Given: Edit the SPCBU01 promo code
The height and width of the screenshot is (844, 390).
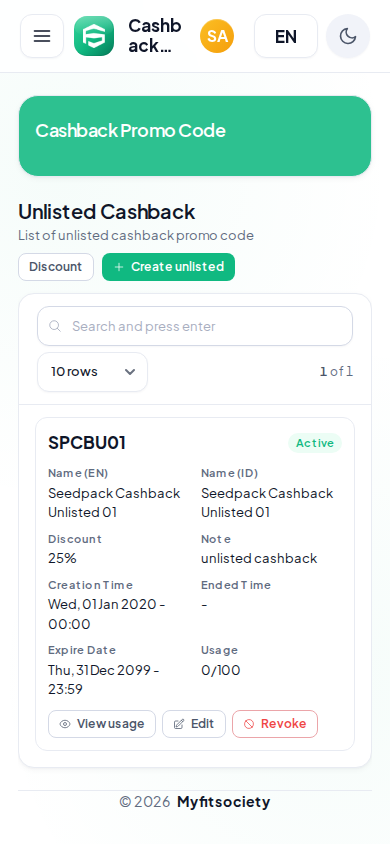Looking at the screenshot, I should tap(194, 724).
